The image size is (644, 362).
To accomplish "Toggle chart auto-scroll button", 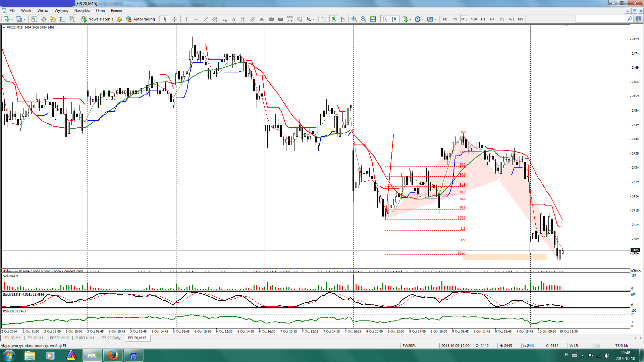I will pyautogui.click(x=385, y=19).
